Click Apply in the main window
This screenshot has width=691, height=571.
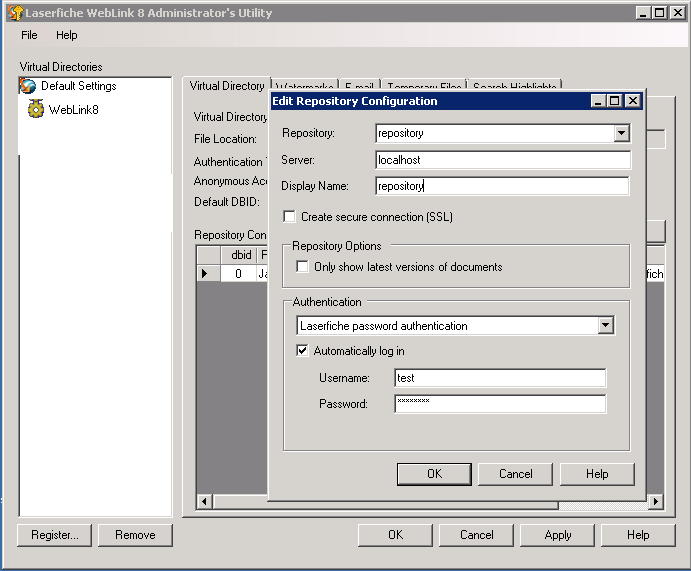tap(557, 535)
